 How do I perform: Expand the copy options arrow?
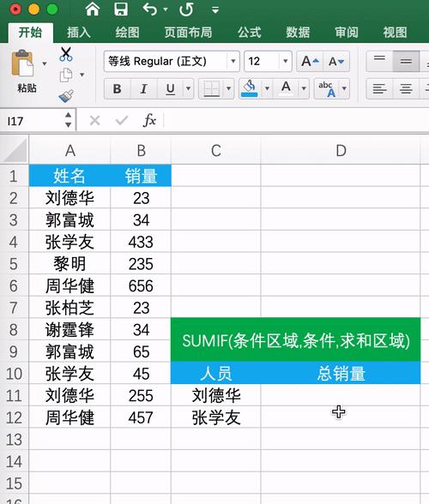[82, 75]
